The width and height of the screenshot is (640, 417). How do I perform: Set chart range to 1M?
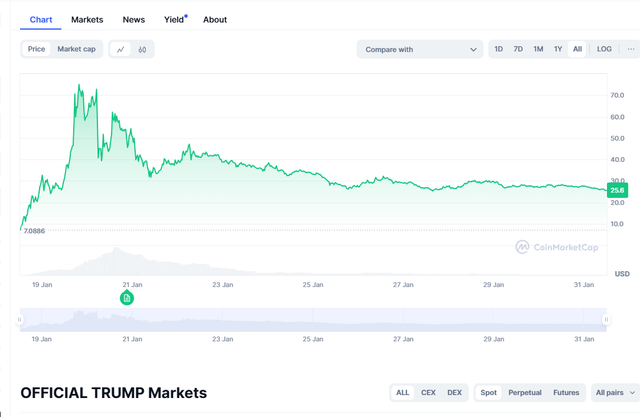(x=538, y=49)
